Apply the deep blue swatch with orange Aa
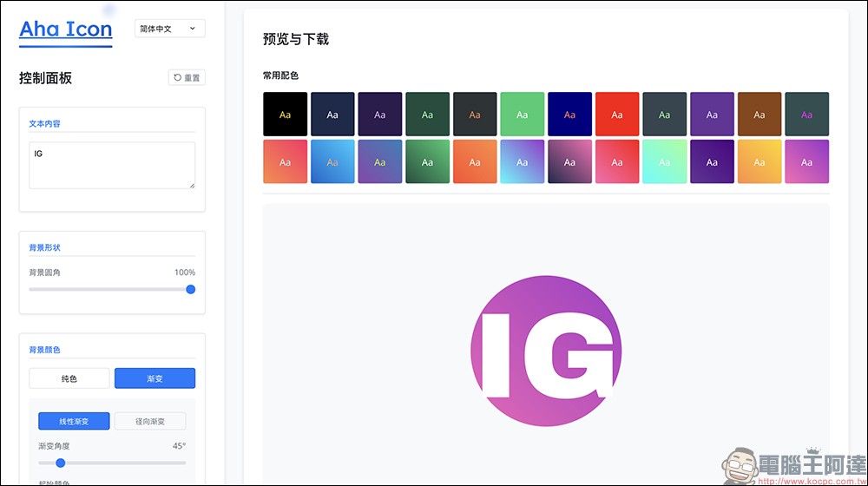The image size is (868, 486). tap(569, 114)
